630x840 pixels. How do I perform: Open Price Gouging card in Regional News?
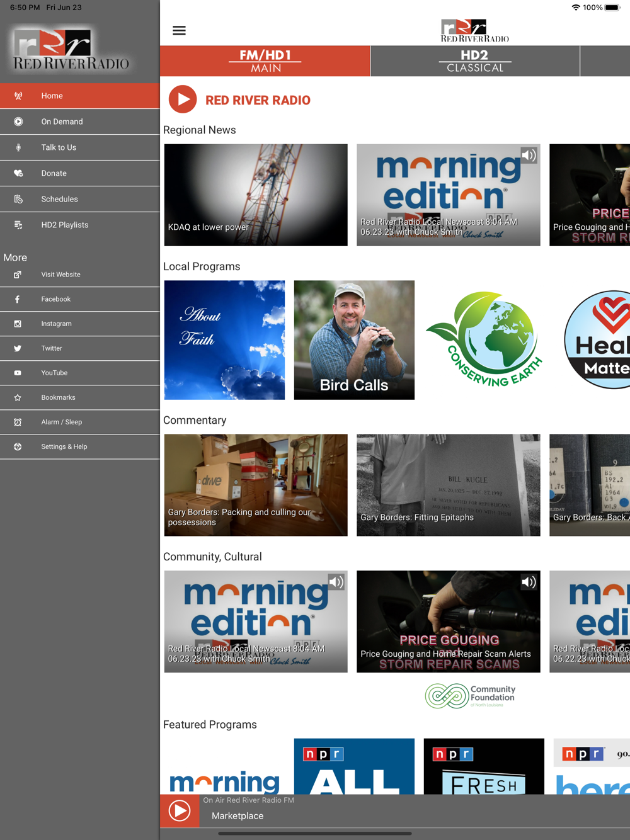click(x=590, y=195)
